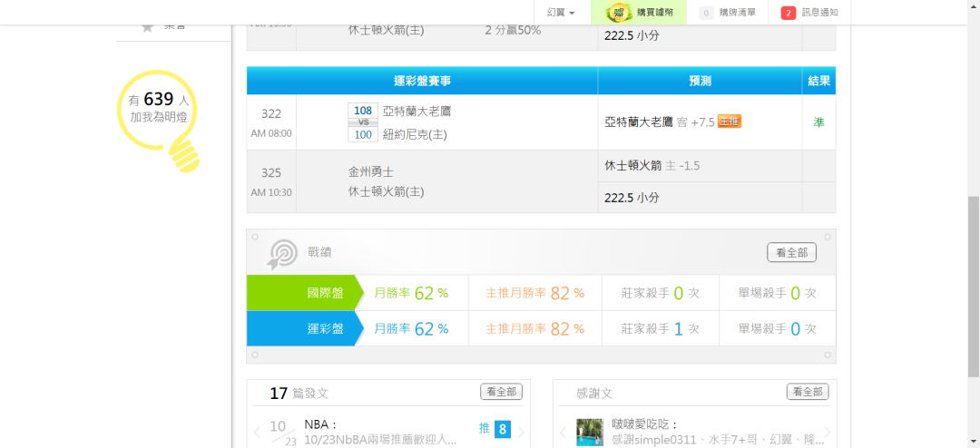This screenshot has width=980, height=448.
Task: Click the 準 result mark
Action: (818, 122)
